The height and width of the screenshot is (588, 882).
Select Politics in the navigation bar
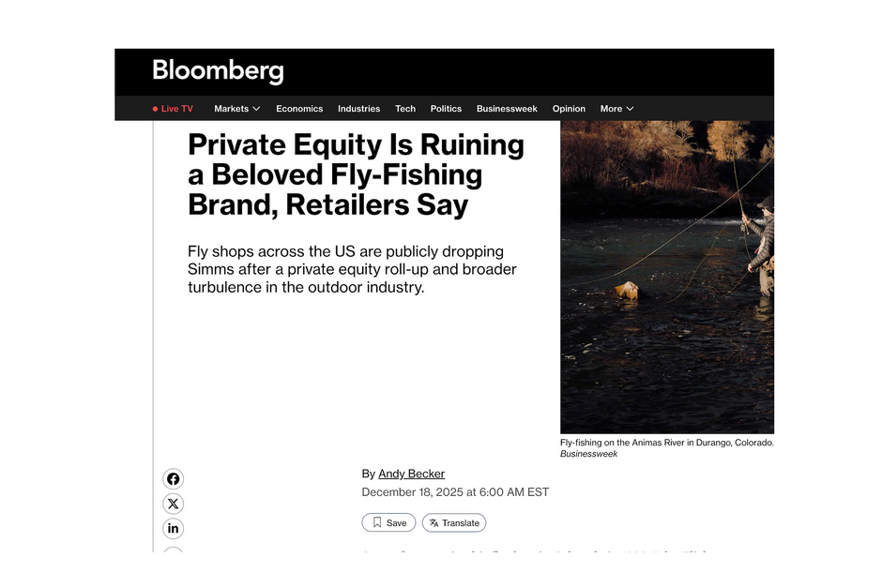(x=446, y=109)
